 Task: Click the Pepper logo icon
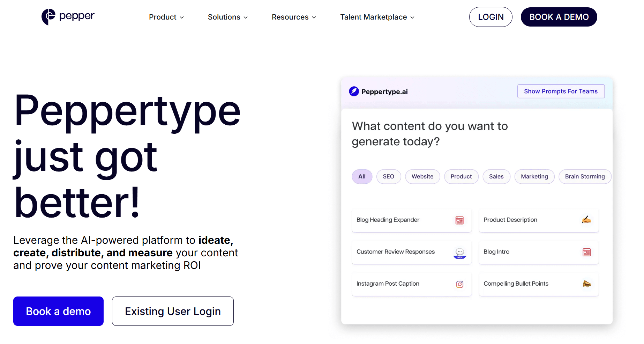48,17
